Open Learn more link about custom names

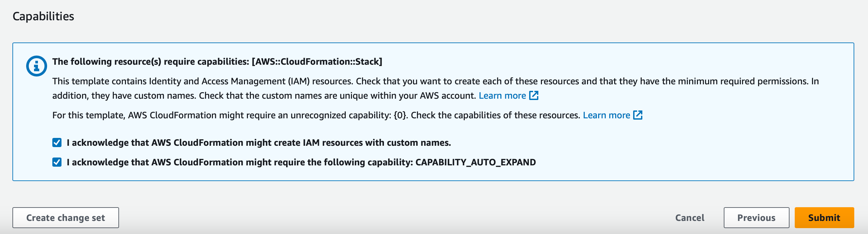click(502, 96)
